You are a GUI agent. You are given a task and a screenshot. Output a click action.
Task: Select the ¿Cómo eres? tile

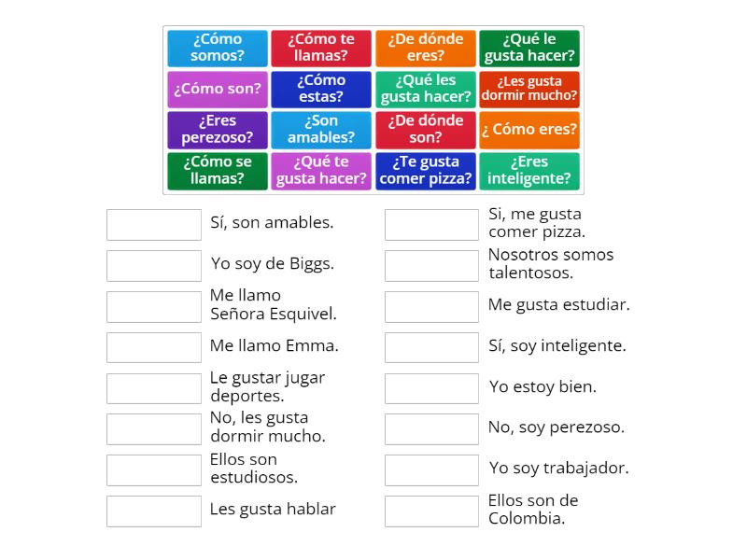[530, 130]
